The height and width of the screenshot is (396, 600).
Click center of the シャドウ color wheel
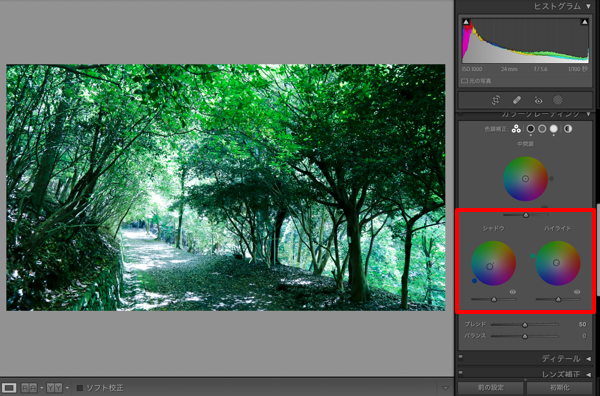tap(494, 263)
